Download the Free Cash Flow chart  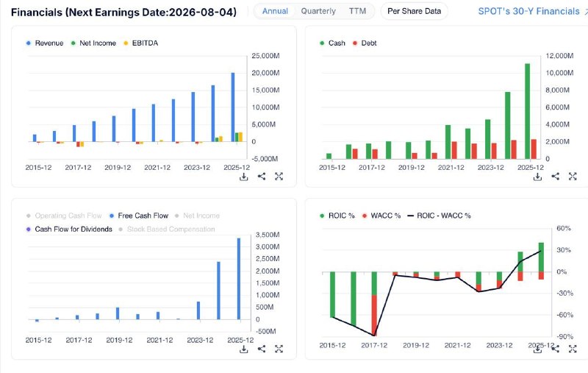click(244, 349)
